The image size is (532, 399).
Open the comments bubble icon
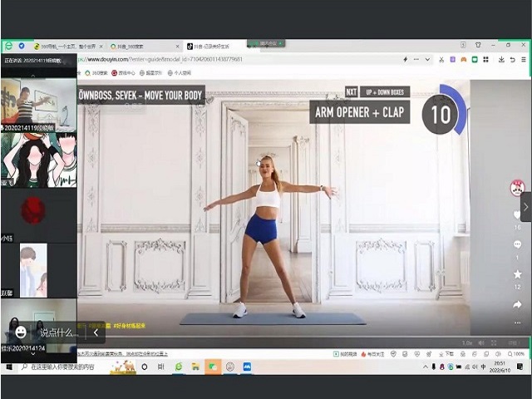point(517,244)
